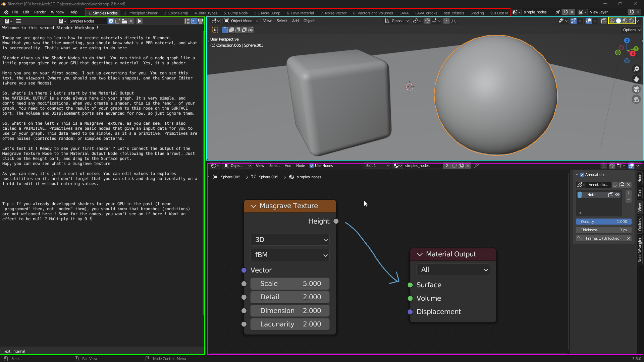Open a text file via the folder icon
The height and width of the screenshot is (362, 644).
(x=124, y=21)
